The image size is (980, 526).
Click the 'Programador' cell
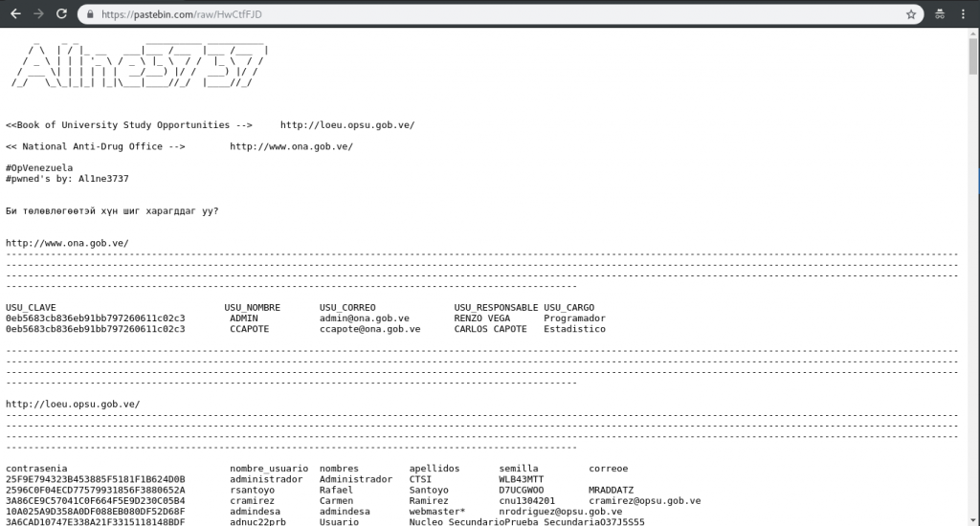[574, 318]
